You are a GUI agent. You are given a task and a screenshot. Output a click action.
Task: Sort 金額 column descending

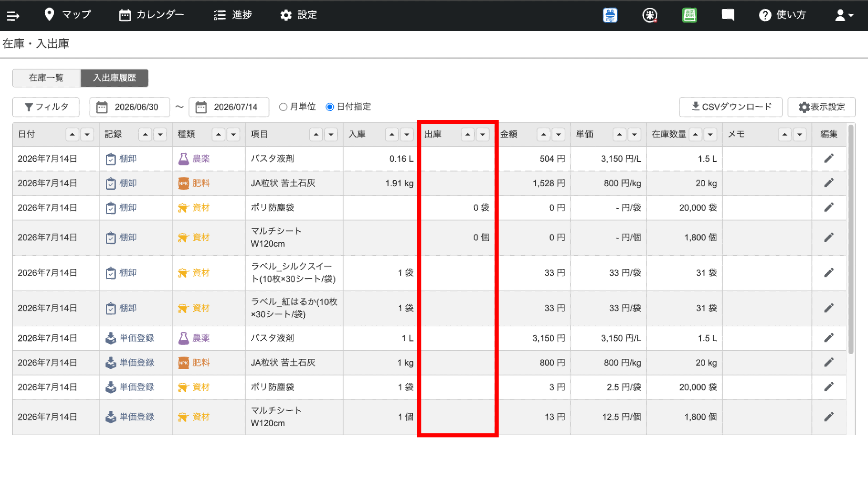[559, 134]
